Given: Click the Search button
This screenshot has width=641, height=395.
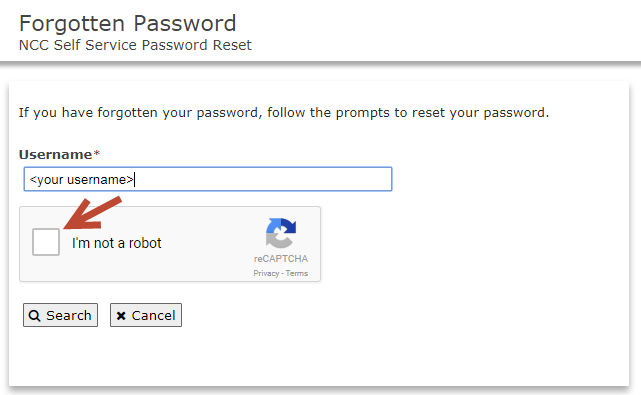Looking at the screenshot, I should click(61, 315).
